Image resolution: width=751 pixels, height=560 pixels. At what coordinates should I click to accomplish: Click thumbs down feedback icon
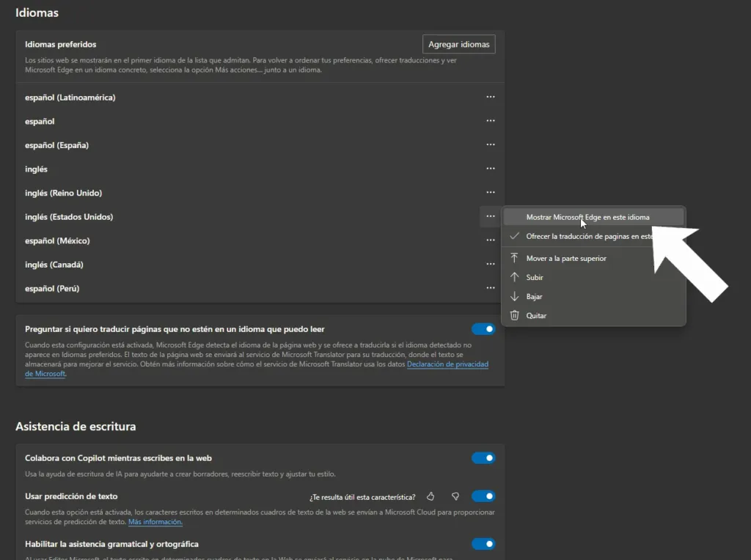[x=455, y=497]
